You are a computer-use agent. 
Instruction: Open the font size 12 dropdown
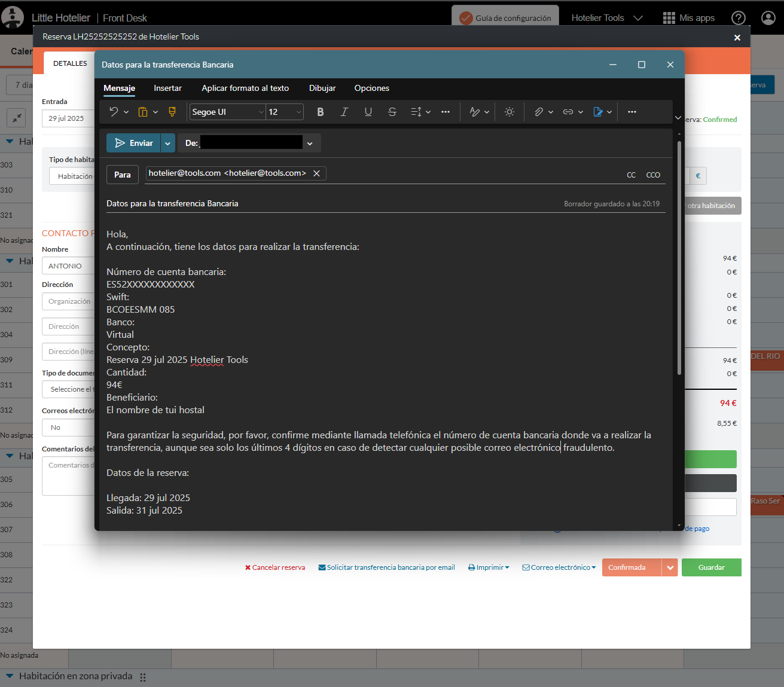285,112
